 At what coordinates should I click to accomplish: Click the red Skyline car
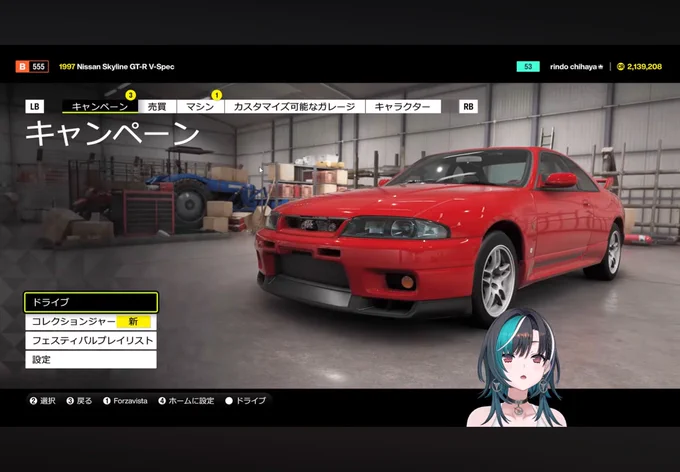[438, 234]
